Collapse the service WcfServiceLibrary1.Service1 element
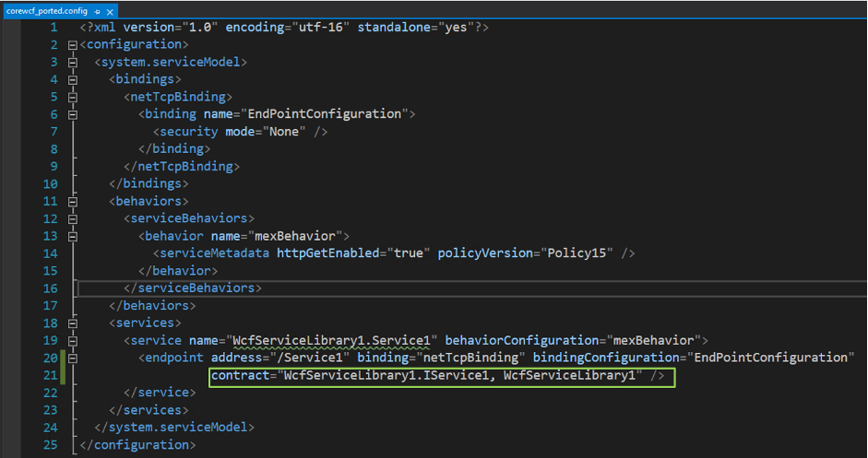Screen dimensions: 868x458 coord(73,341)
